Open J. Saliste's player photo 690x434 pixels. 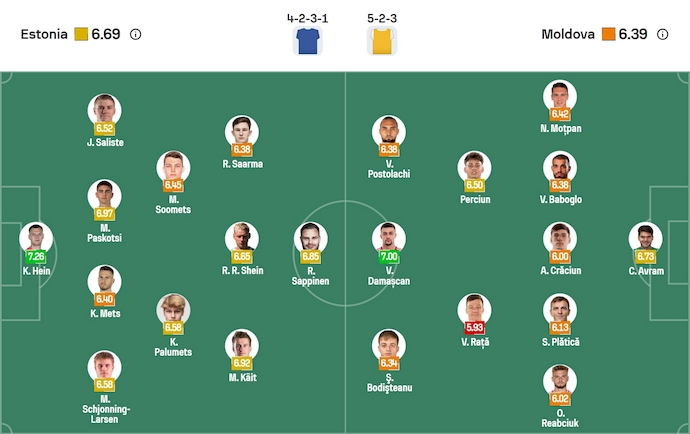point(104,110)
